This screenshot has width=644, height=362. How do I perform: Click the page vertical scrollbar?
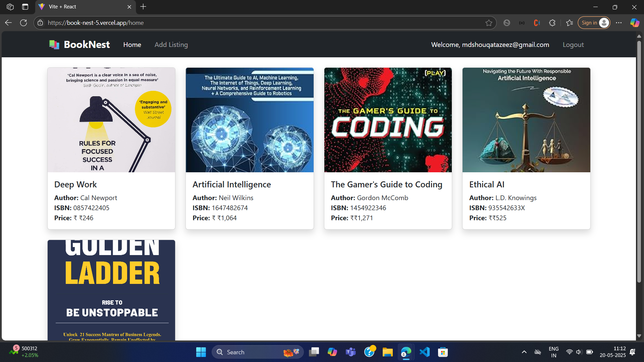tap(639, 161)
